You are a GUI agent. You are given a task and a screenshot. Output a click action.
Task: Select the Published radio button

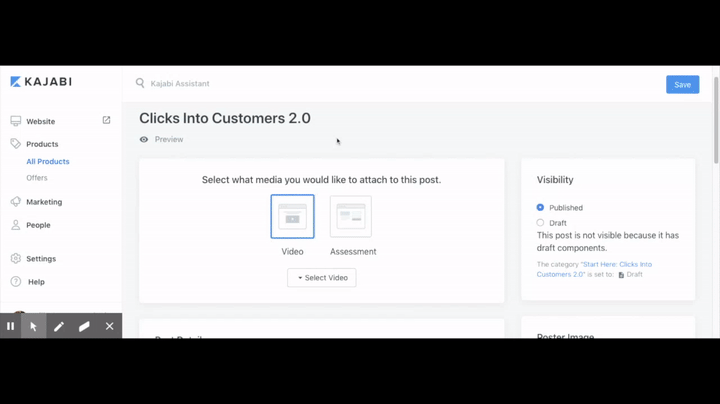click(x=540, y=208)
